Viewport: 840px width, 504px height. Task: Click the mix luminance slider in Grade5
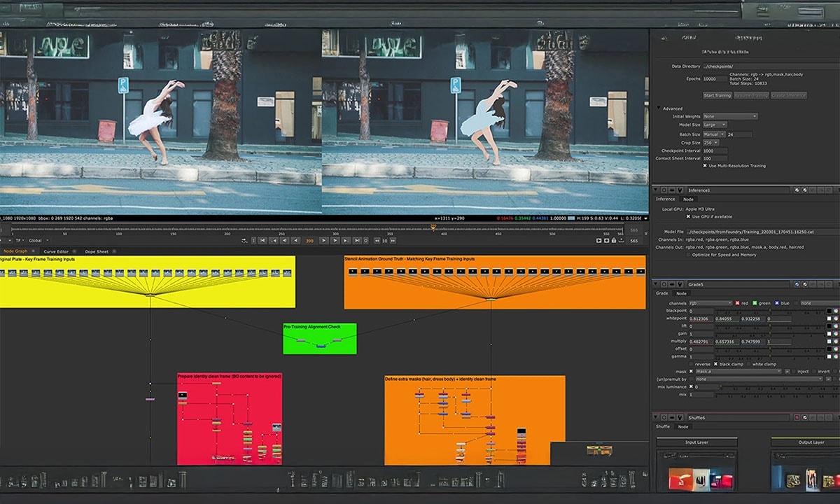point(763,386)
